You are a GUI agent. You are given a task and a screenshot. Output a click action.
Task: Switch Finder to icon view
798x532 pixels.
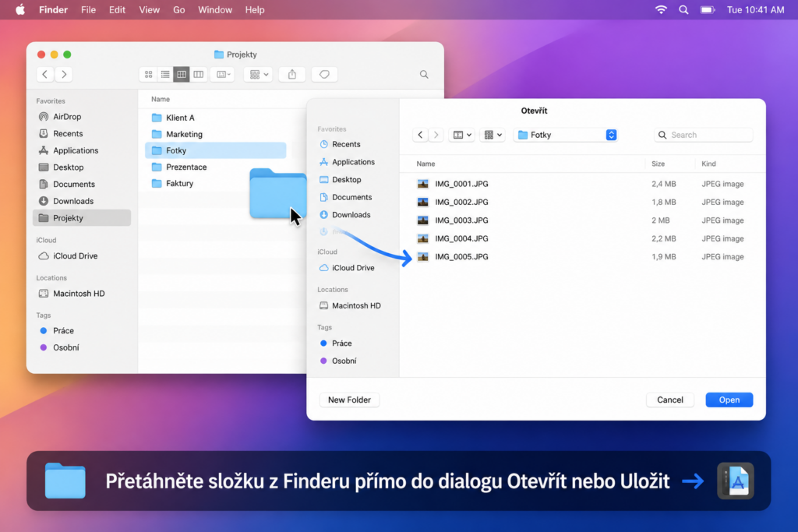pos(148,75)
